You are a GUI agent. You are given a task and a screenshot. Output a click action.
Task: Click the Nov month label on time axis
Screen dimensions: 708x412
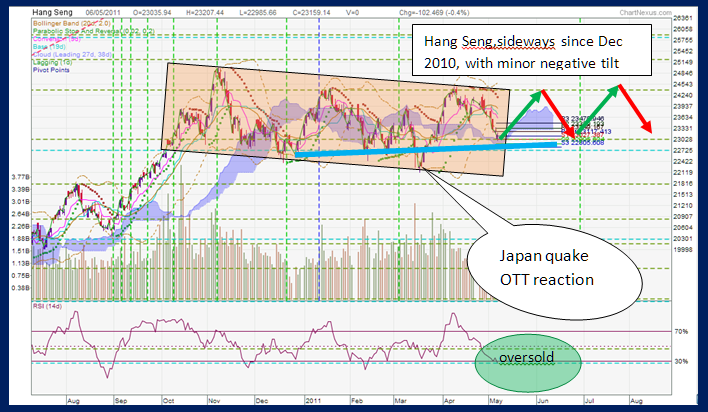click(x=214, y=401)
